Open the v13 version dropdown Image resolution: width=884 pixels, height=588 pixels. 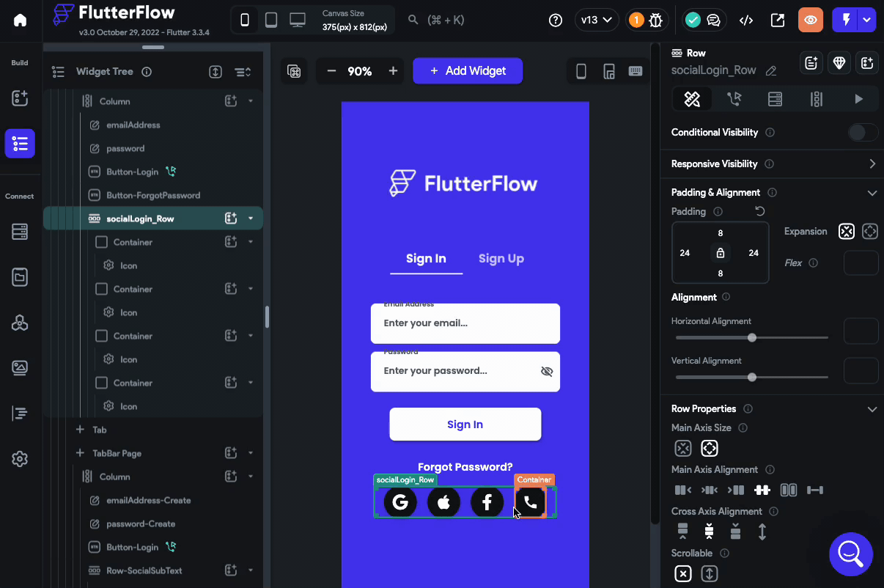pos(596,21)
